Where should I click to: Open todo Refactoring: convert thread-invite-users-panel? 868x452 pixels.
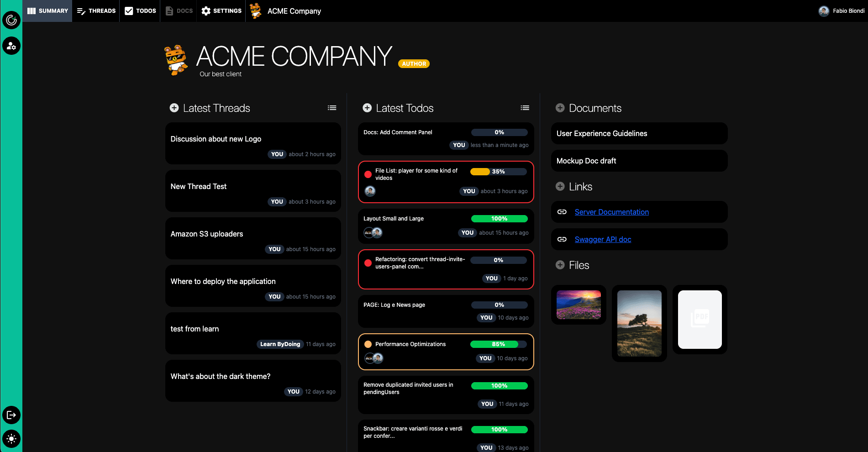tap(446, 269)
